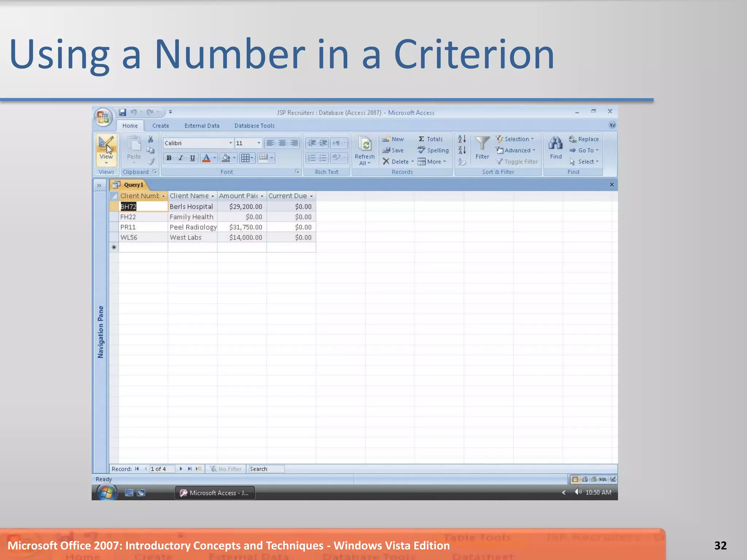Screen dimensions: 747x560
Task: Toggle Italic formatting
Action: (181, 158)
